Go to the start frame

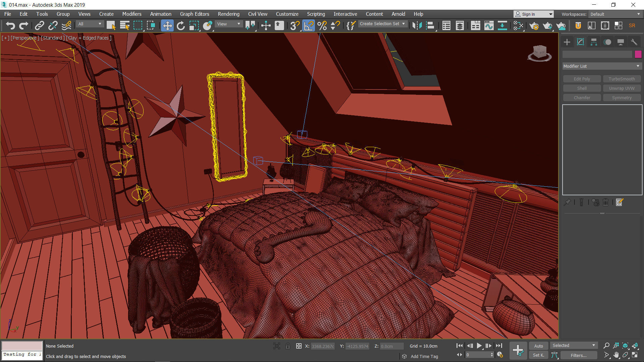(x=460, y=346)
